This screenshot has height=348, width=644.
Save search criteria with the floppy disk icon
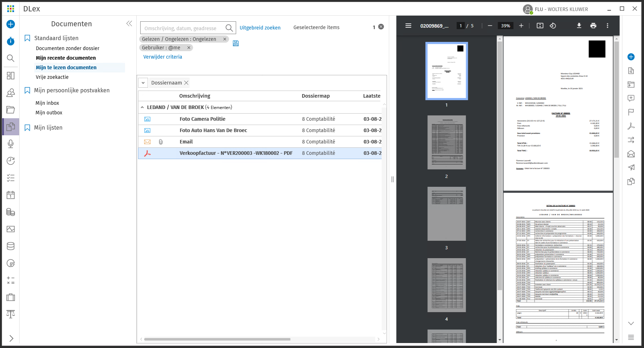click(x=236, y=43)
